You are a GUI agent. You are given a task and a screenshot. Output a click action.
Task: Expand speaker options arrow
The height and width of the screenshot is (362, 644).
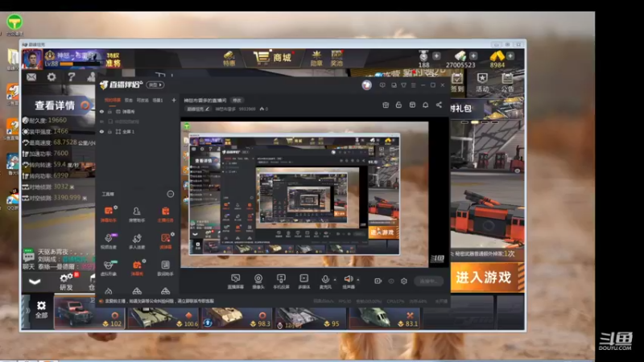[357, 280]
